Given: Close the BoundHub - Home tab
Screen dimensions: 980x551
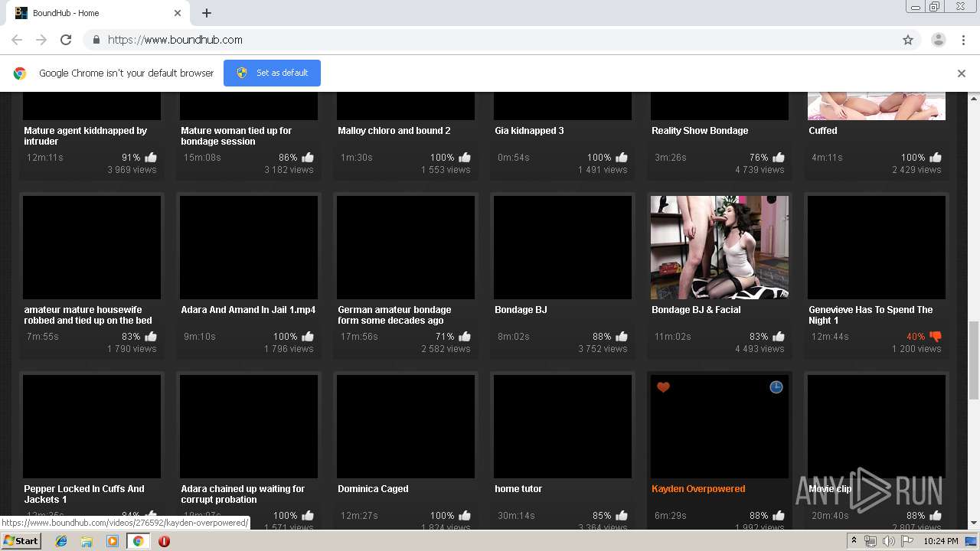Looking at the screenshot, I should (x=178, y=13).
